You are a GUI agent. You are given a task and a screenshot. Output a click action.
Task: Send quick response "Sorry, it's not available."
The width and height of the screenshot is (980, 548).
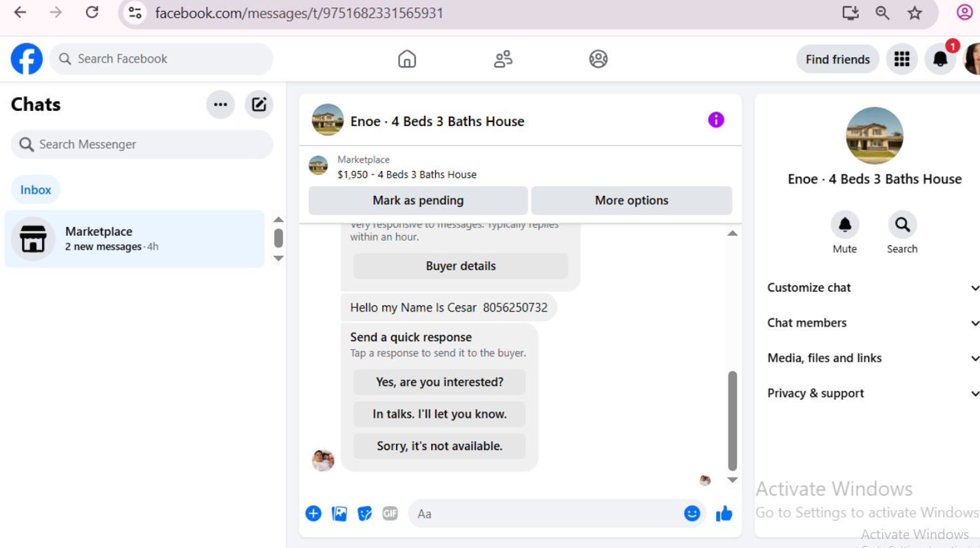pyautogui.click(x=439, y=446)
